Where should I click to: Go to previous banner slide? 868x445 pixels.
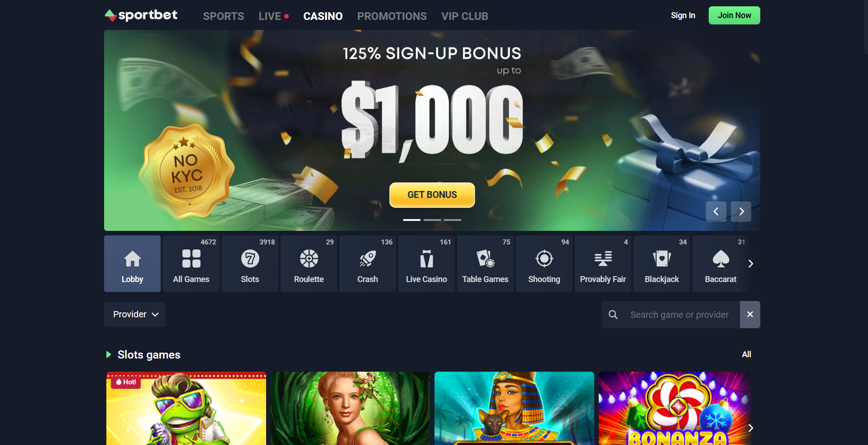(x=716, y=211)
